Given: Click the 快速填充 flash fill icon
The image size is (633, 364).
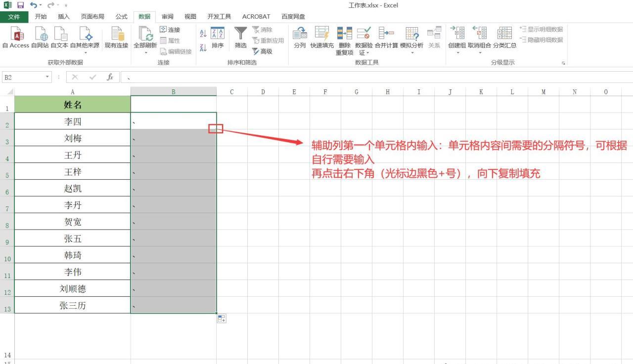Looking at the screenshot, I should pyautogui.click(x=322, y=34).
